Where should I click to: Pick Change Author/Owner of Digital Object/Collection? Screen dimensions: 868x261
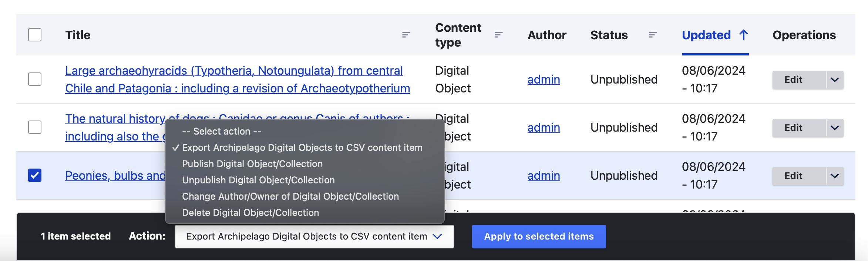click(x=290, y=196)
